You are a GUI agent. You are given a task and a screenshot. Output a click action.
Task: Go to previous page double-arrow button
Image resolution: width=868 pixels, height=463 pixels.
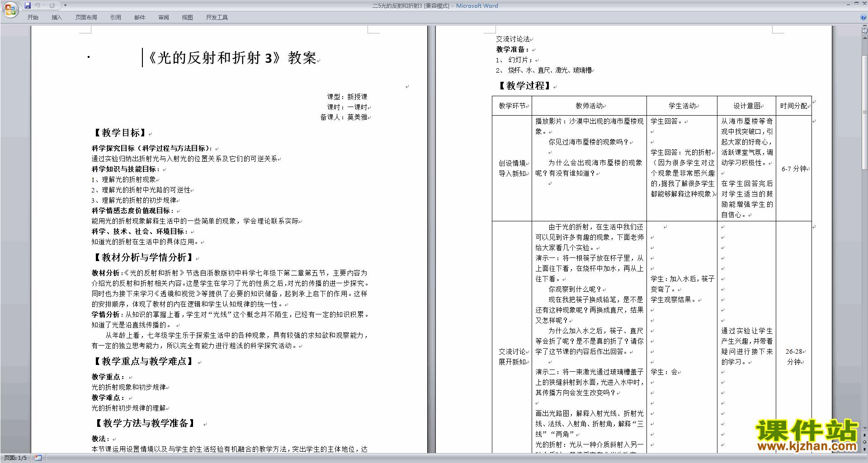pos(865,435)
